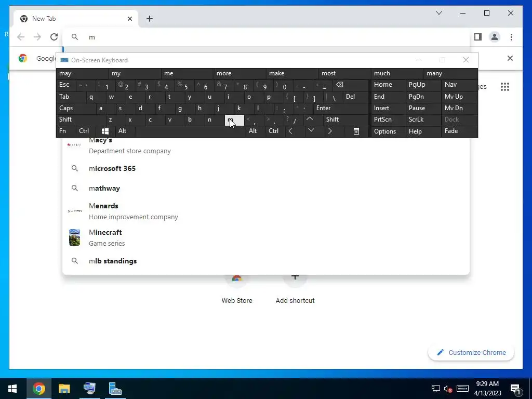Click the Windows key on On-Screen Keyboard
532x399 pixels.
pos(105,131)
